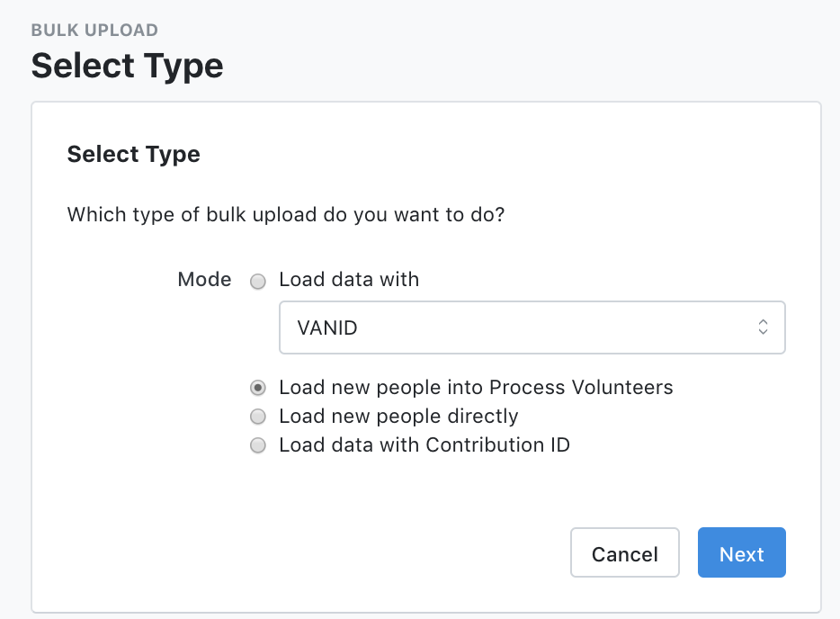Proceed with the blue Next button
Screen dimensions: 840x619
click(741, 552)
